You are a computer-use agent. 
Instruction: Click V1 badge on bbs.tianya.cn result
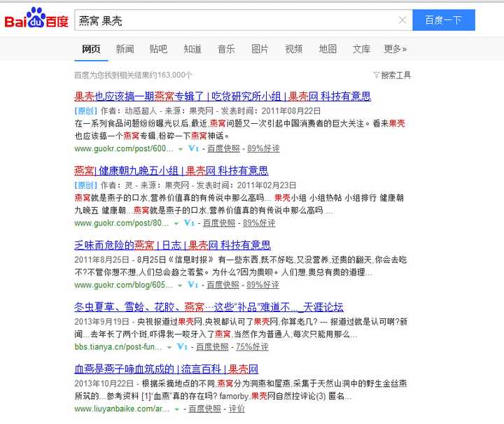[x=182, y=347]
